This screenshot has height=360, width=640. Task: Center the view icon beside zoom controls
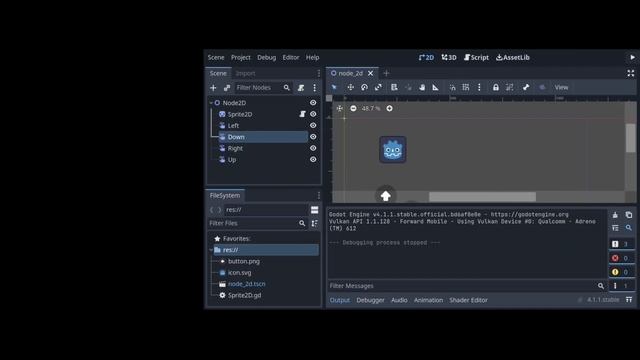[340, 108]
